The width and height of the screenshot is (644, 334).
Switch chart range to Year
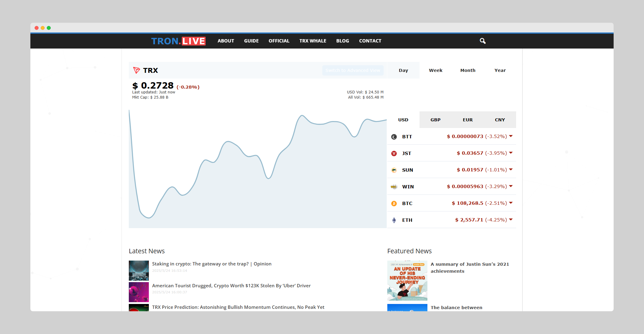pos(500,70)
